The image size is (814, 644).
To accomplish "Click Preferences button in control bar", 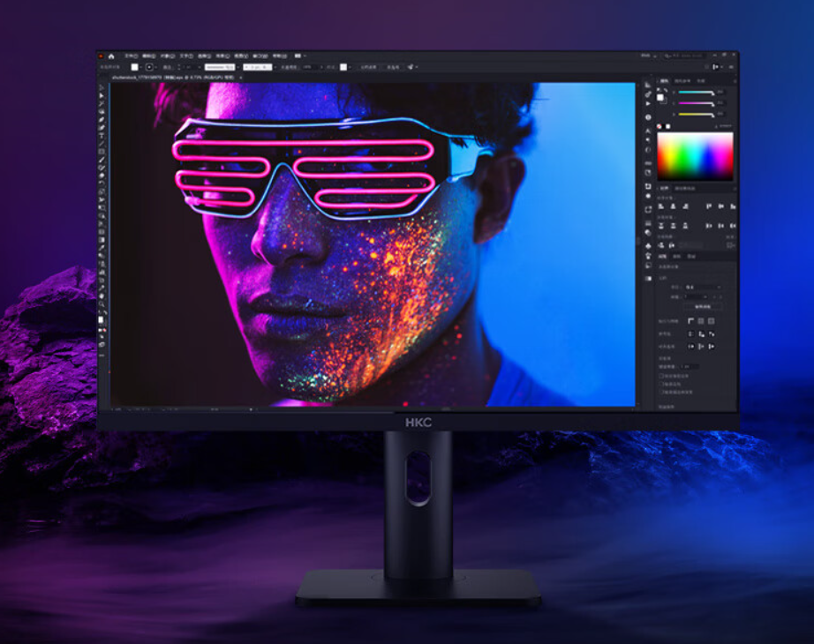I will point(394,67).
